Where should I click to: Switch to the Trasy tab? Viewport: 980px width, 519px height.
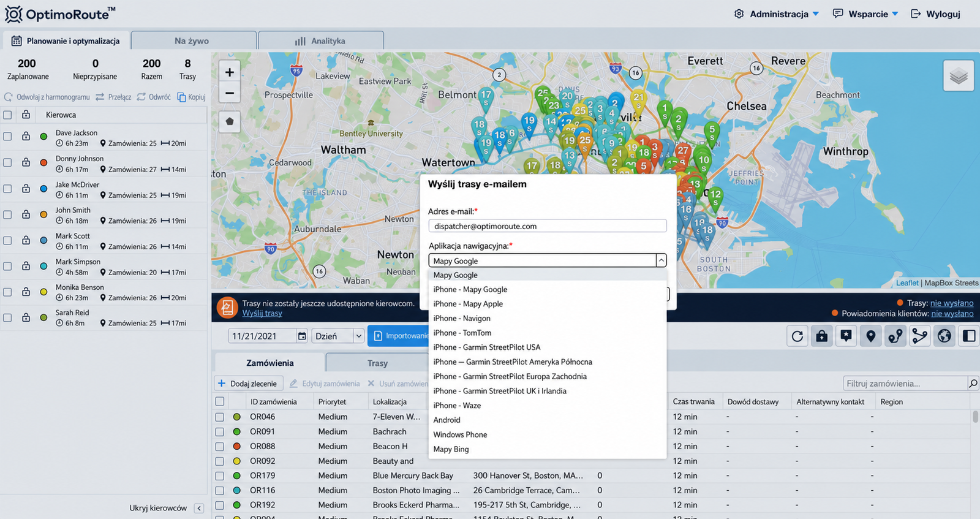(377, 363)
